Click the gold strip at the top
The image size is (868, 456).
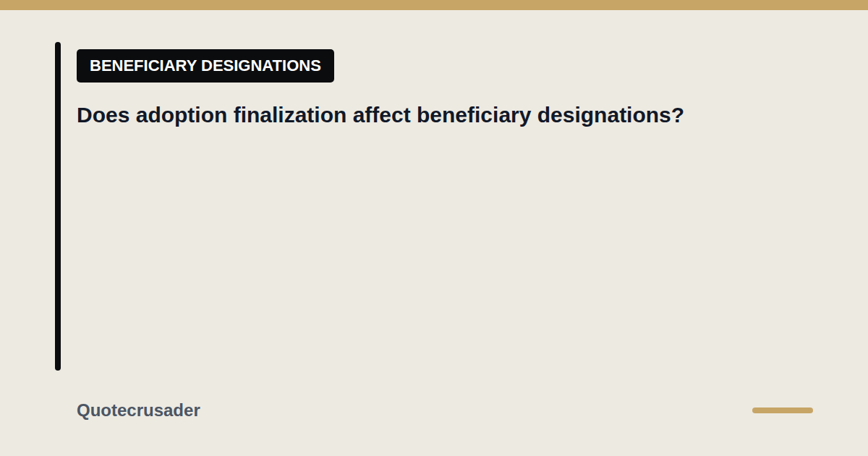(434, 5)
